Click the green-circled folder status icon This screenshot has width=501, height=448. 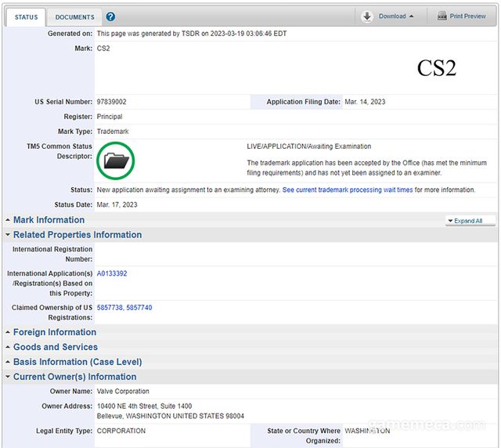coord(116,161)
